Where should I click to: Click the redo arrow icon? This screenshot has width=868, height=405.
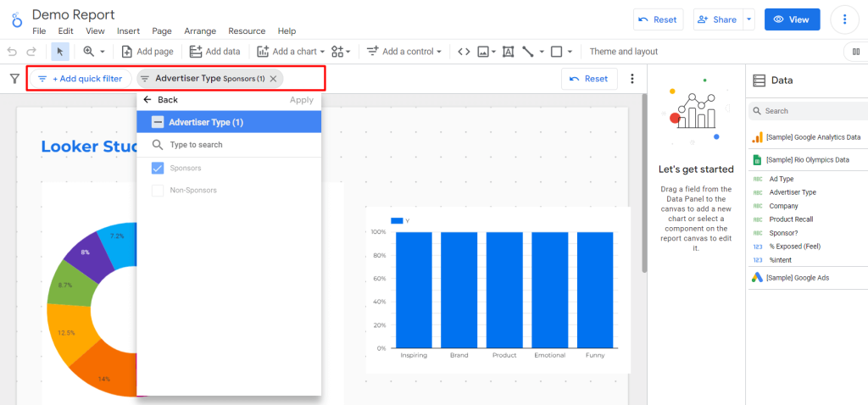(x=31, y=52)
